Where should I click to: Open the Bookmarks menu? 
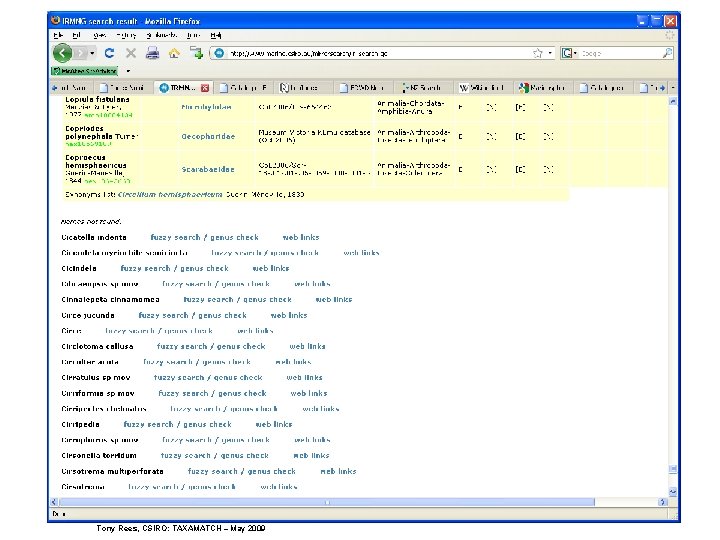[x=162, y=35]
